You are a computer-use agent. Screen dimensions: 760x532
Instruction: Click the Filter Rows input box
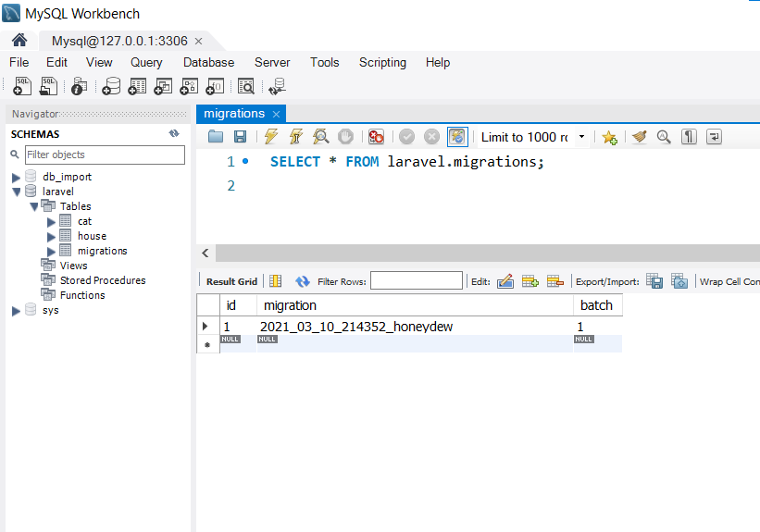pos(417,280)
